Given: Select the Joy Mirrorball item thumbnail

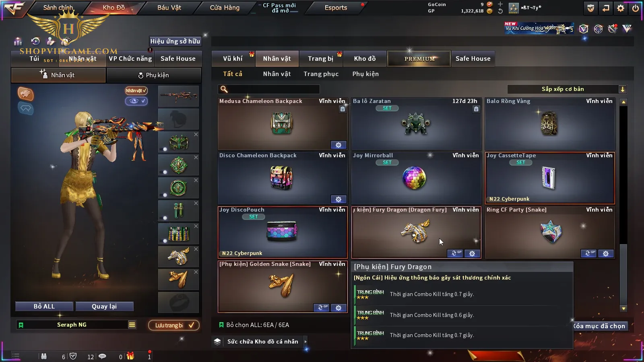Looking at the screenshot, I should tap(414, 178).
